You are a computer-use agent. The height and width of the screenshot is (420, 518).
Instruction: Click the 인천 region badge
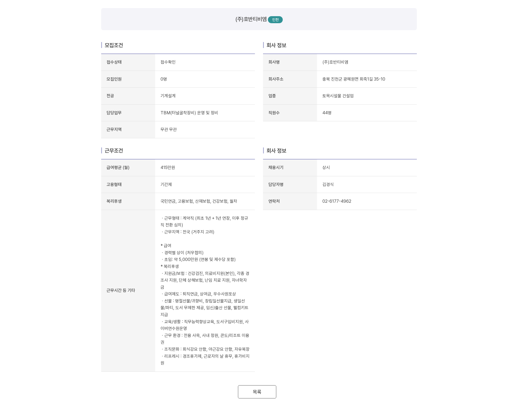pyautogui.click(x=275, y=20)
